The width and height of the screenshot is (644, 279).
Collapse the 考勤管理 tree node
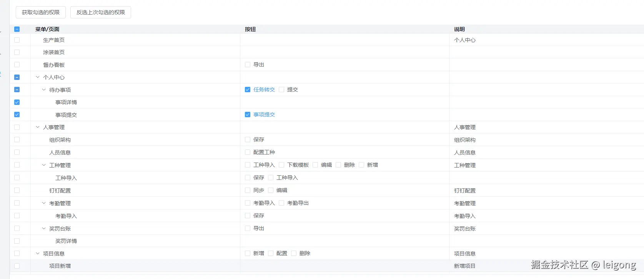[x=44, y=203]
